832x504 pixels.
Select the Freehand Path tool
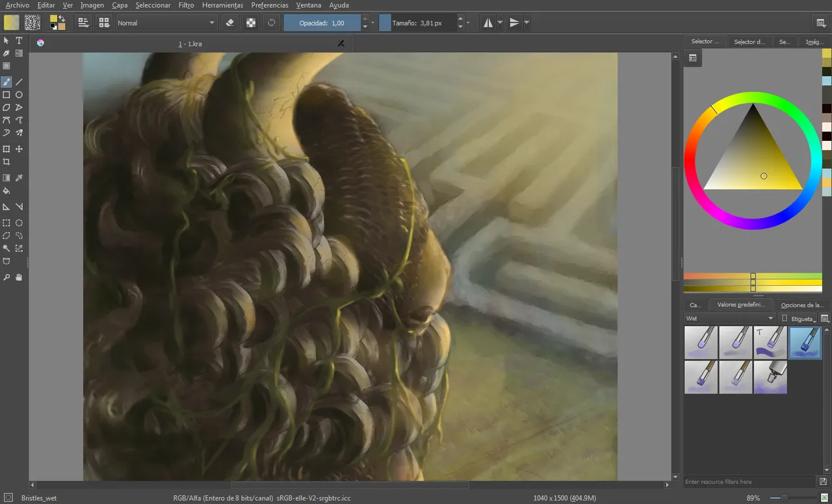pos(19,120)
